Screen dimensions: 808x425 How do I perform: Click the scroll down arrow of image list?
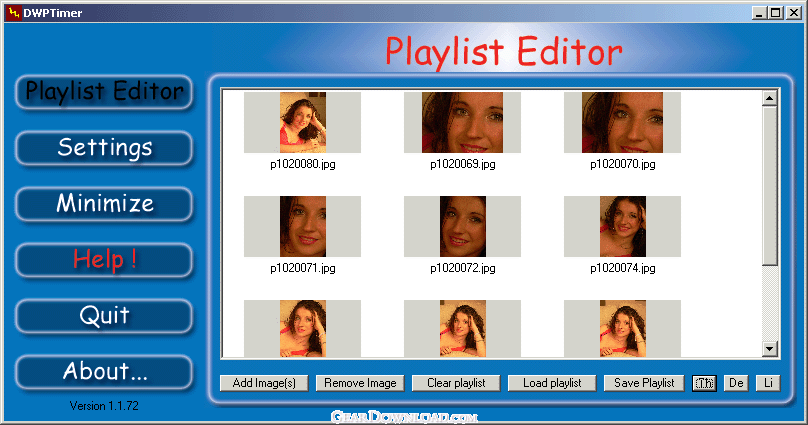point(769,349)
